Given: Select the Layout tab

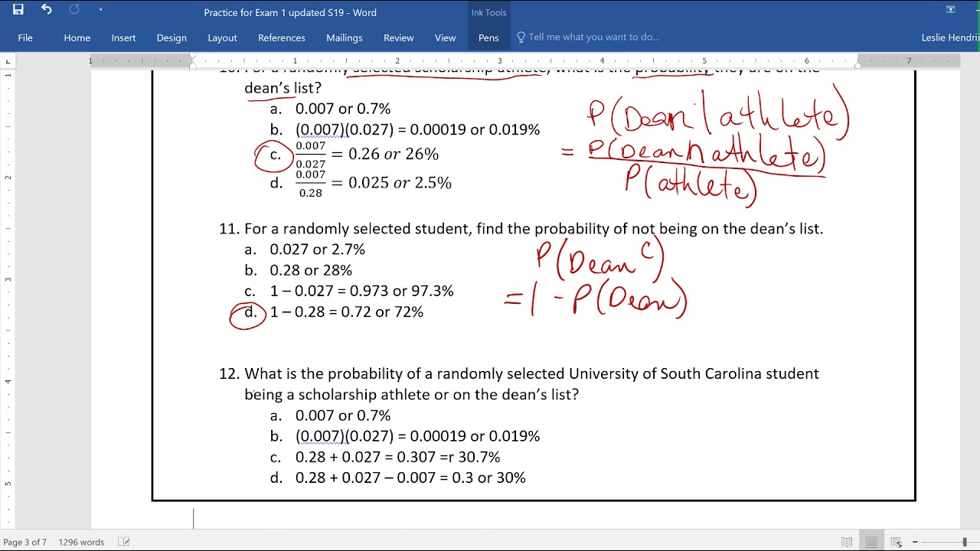Looking at the screenshot, I should 222,37.
